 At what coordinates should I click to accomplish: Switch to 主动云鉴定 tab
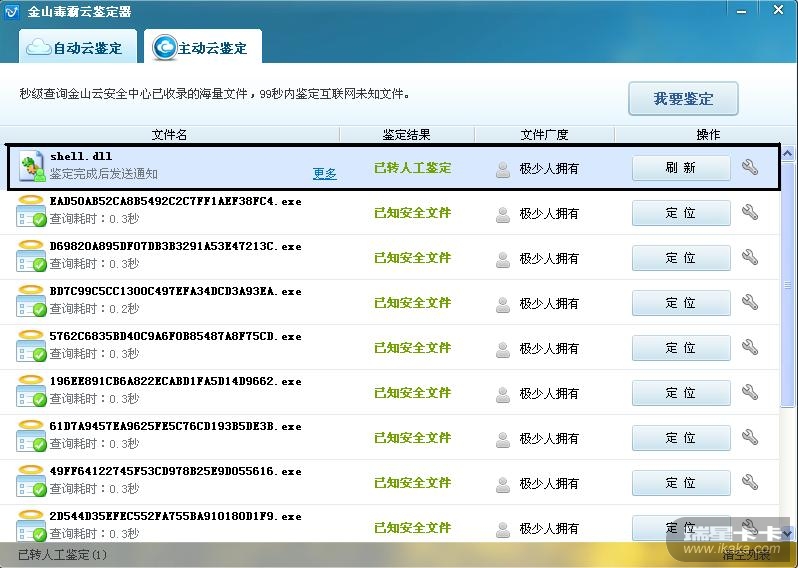pos(203,46)
